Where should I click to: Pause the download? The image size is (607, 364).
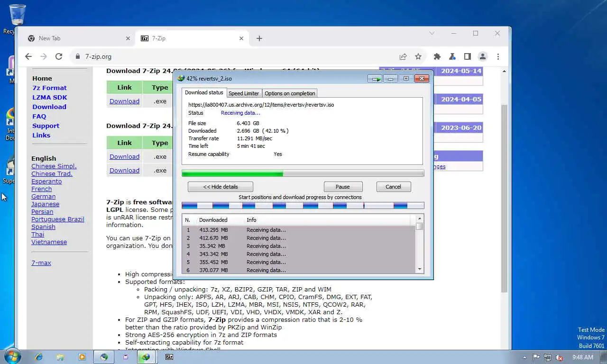tap(343, 187)
